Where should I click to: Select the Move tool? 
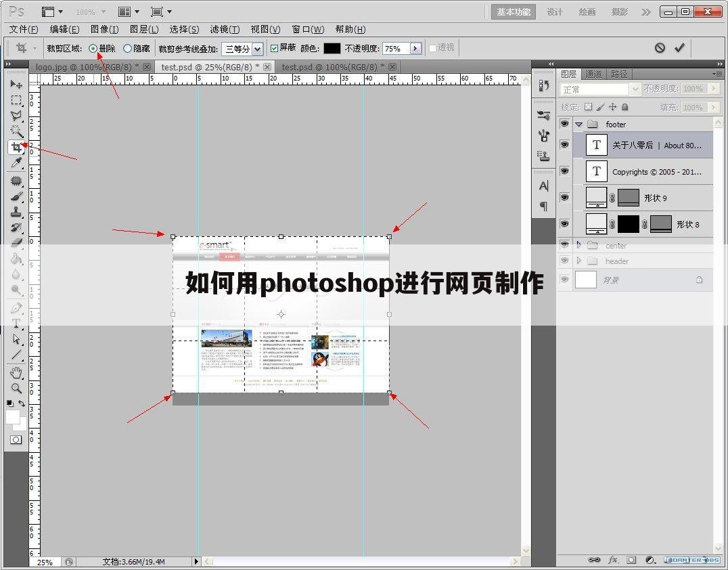coord(16,84)
